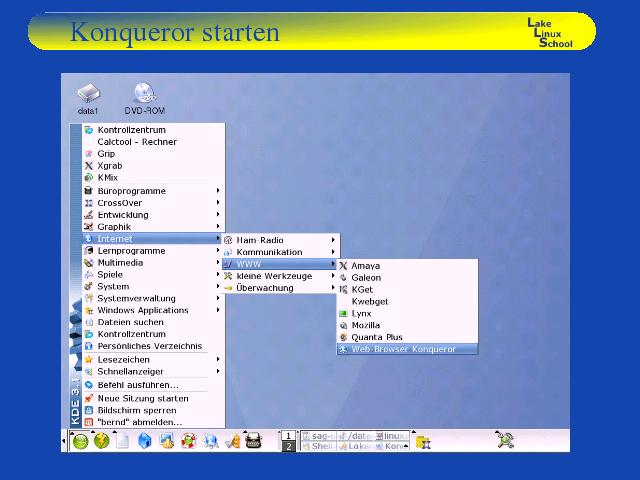Open the Schnellanzeiger submenu
Screen dimensions: 640x480
point(153,371)
